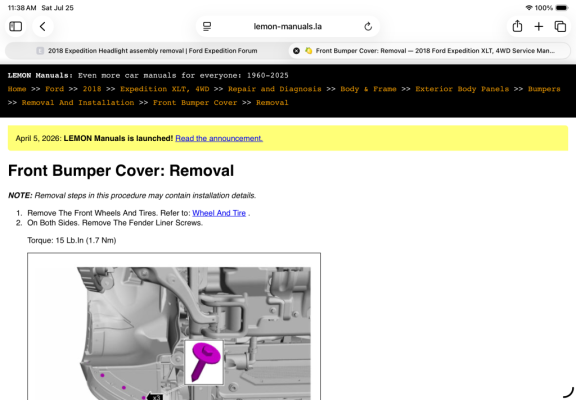The height and width of the screenshot is (400, 576).
Task: Follow the Wheel And Tire link
Action: pos(219,213)
